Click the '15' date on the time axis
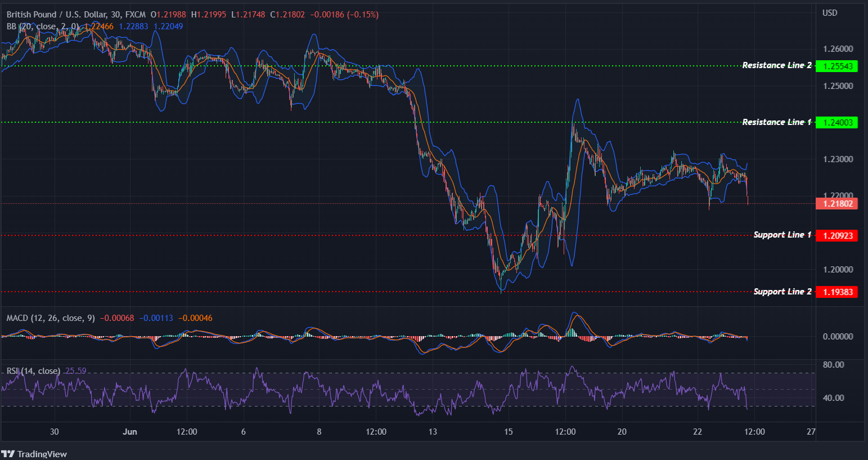The height and width of the screenshot is (460, 868). tap(508, 431)
